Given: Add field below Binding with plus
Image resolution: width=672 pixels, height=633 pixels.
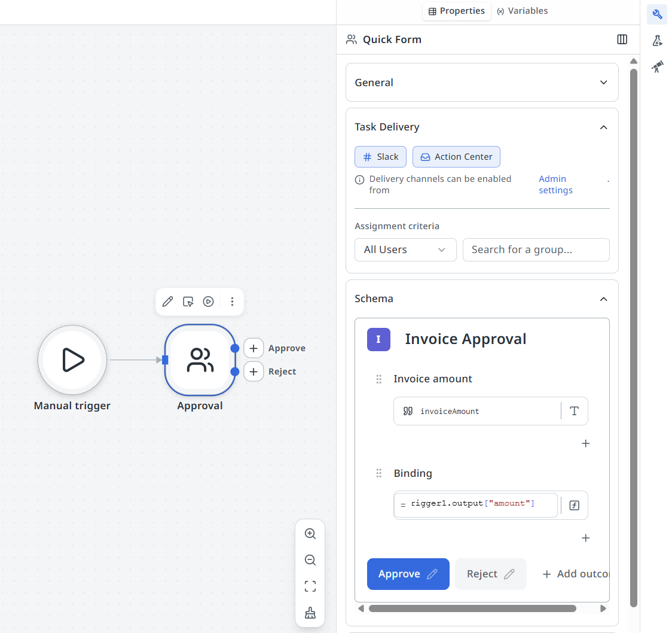Looking at the screenshot, I should coord(585,538).
